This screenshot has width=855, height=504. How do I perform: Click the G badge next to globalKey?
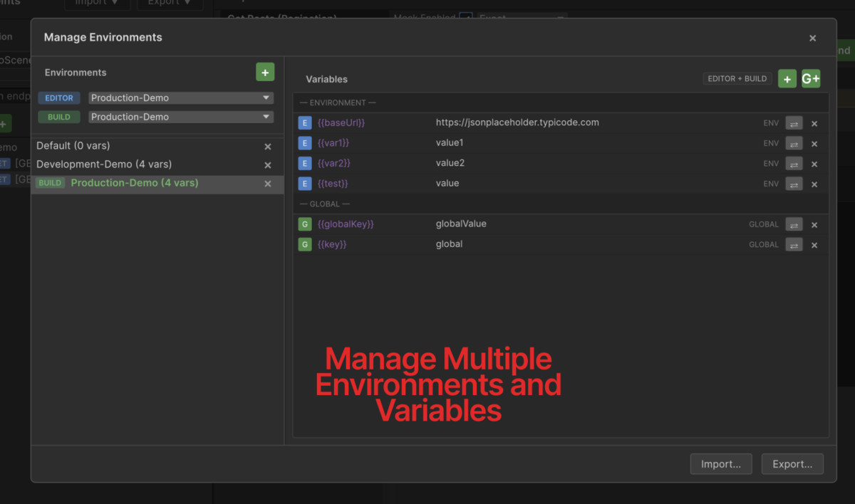tap(305, 224)
